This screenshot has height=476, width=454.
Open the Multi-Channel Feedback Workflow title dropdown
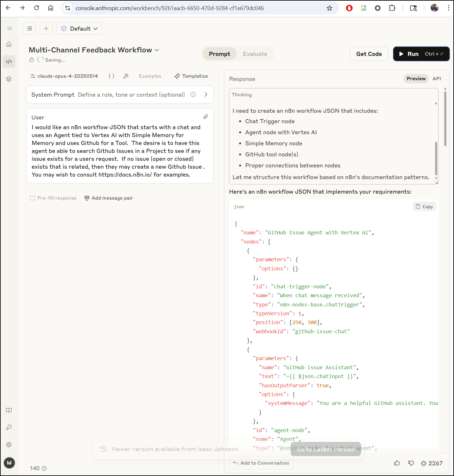click(x=94, y=50)
